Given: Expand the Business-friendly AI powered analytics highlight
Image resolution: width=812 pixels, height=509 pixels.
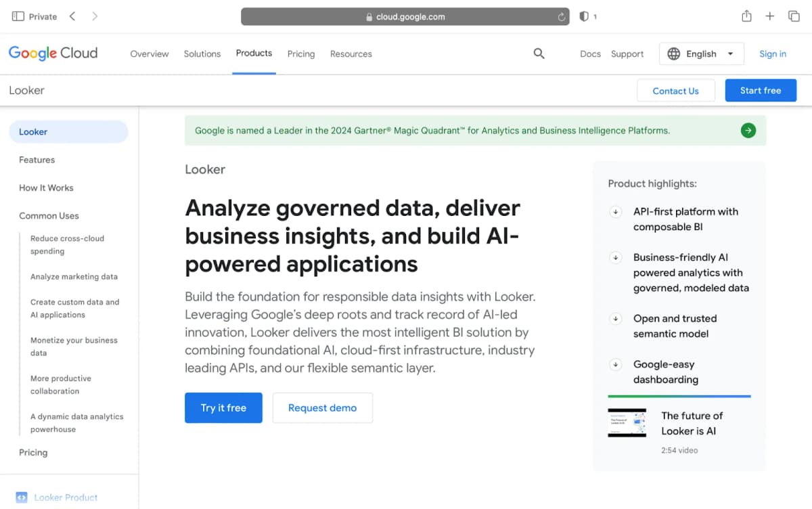Looking at the screenshot, I should pos(616,258).
